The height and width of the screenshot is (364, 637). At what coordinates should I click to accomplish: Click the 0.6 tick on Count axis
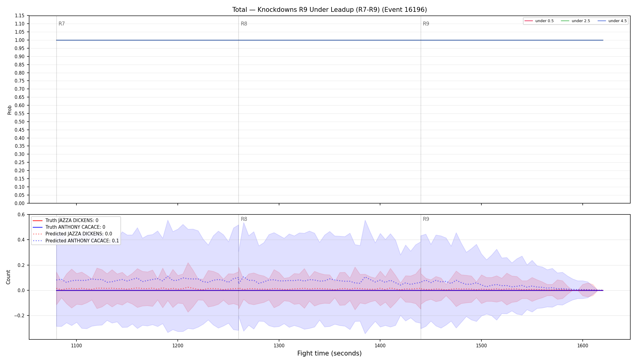(x=21, y=215)
